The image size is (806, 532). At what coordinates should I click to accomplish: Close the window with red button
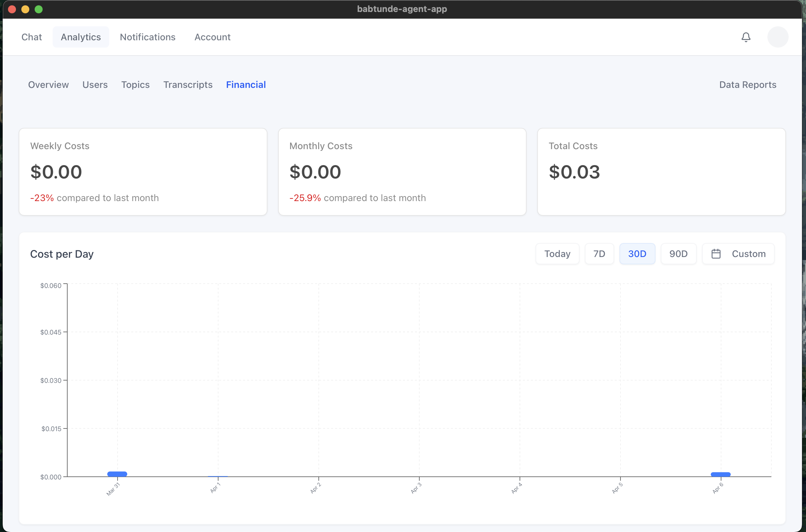coord(12,9)
